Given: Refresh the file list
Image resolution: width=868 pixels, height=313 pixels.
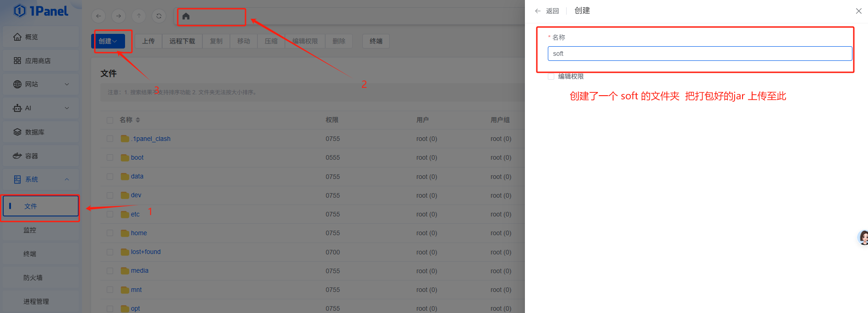Looking at the screenshot, I should coord(159,16).
